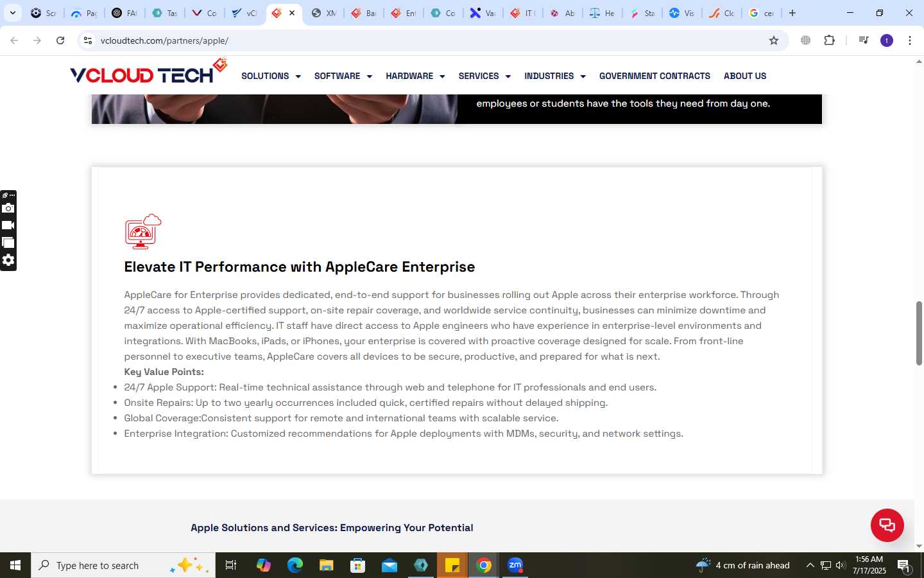Open the notifications center icon

904,566
